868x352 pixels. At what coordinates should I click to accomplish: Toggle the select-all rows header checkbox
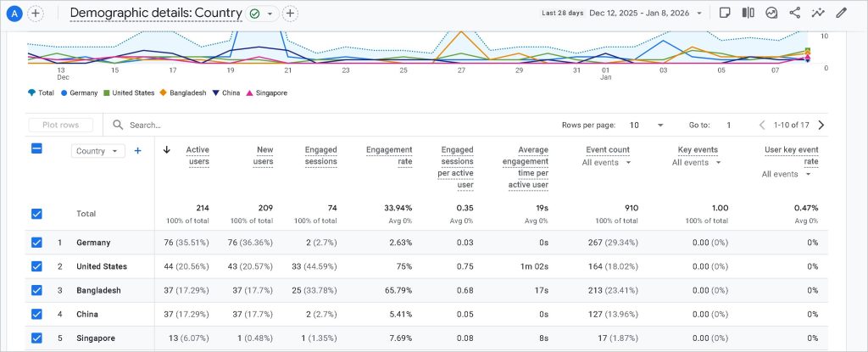36,148
